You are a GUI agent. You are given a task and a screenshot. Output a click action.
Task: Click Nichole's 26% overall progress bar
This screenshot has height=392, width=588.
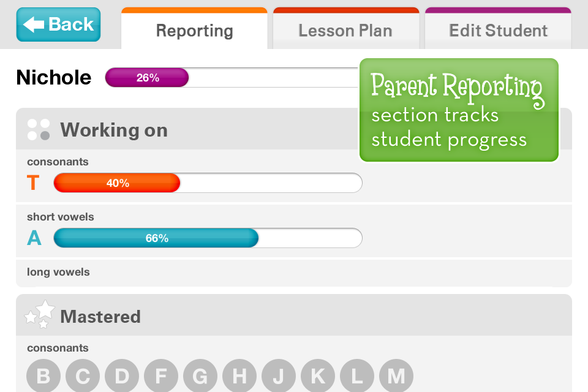coord(232,78)
